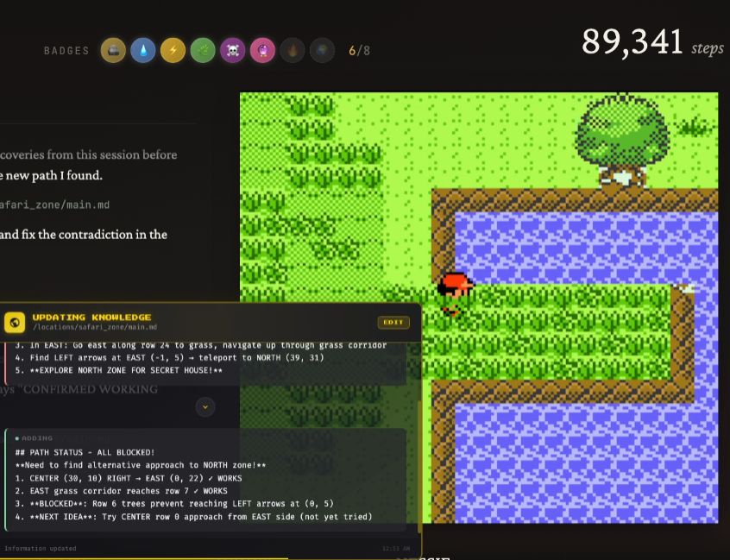This screenshot has width=730, height=560.
Task: Click the large tree in game view
Action: (x=622, y=141)
